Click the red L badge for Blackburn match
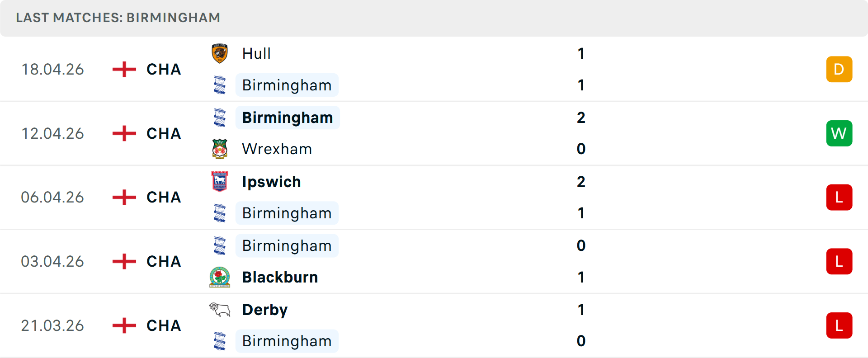This screenshot has height=358, width=868. coord(839,261)
